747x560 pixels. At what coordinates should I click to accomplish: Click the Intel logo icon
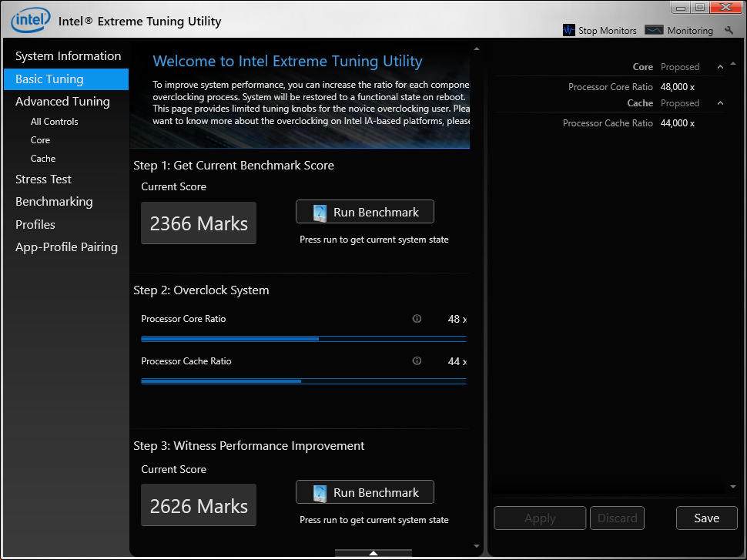31,21
